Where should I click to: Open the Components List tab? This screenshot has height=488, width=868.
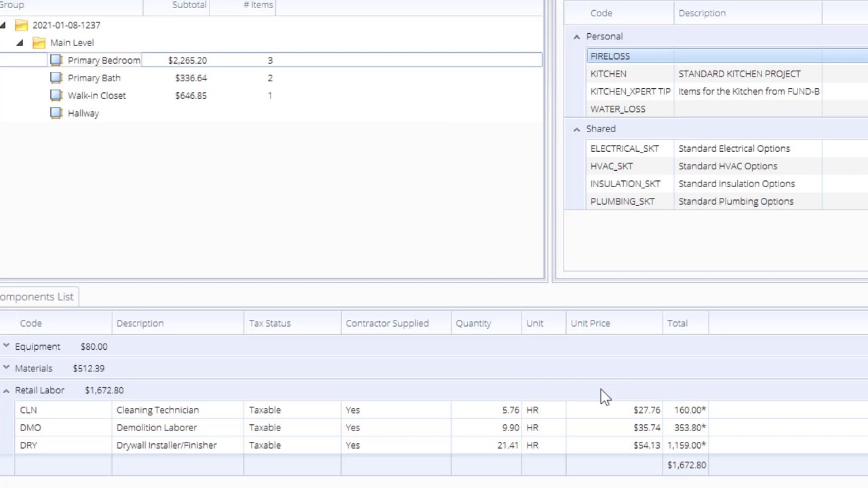tap(37, 297)
